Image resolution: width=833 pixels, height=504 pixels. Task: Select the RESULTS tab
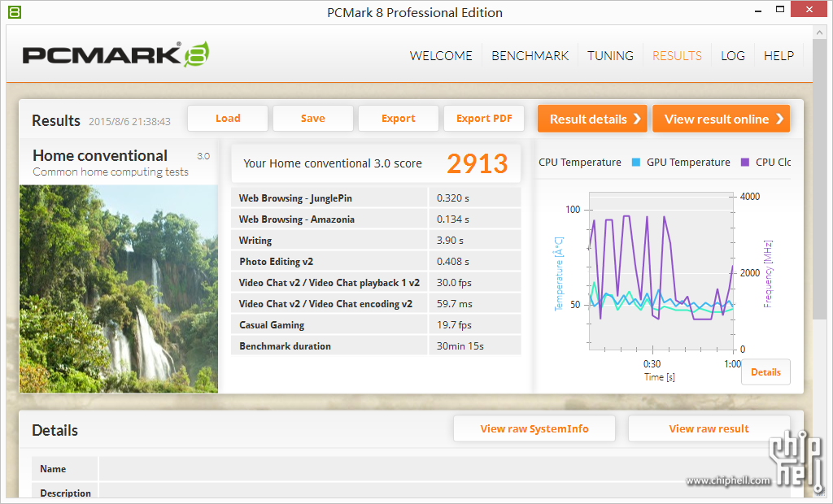(677, 56)
